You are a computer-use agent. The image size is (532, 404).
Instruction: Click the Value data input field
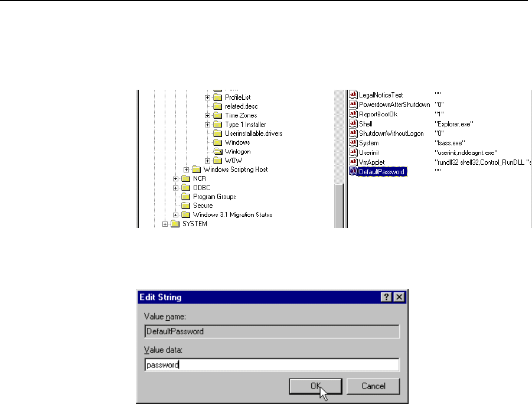point(272,365)
